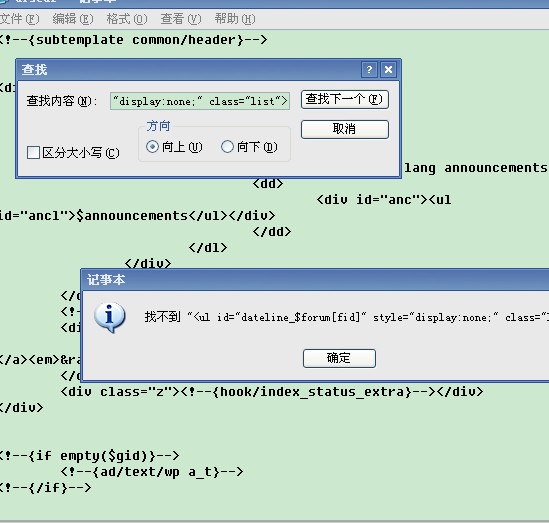The height and width of the screenshot is (523, 549).
Task: Click the 查找 dialog title bar
Action: coord(189,70)
